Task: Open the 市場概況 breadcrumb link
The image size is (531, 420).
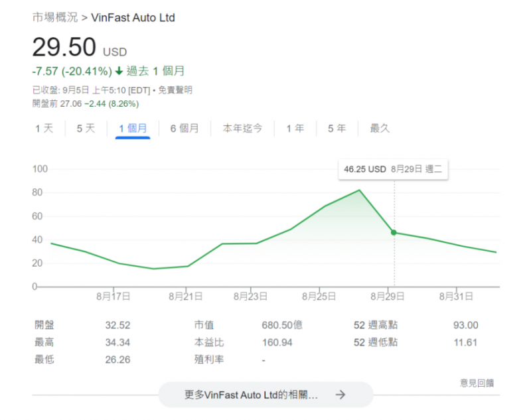Action: pyautogui.click(x=55, y=17)
